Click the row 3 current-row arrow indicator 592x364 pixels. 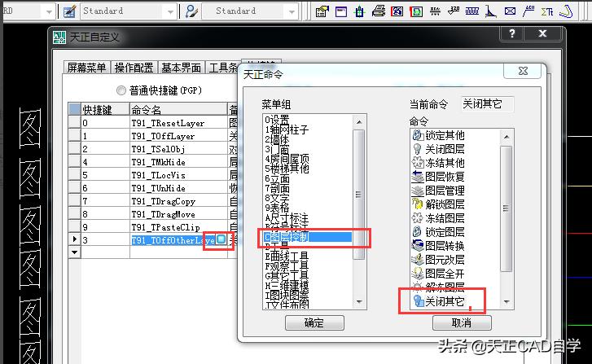(x=74, y=239)
